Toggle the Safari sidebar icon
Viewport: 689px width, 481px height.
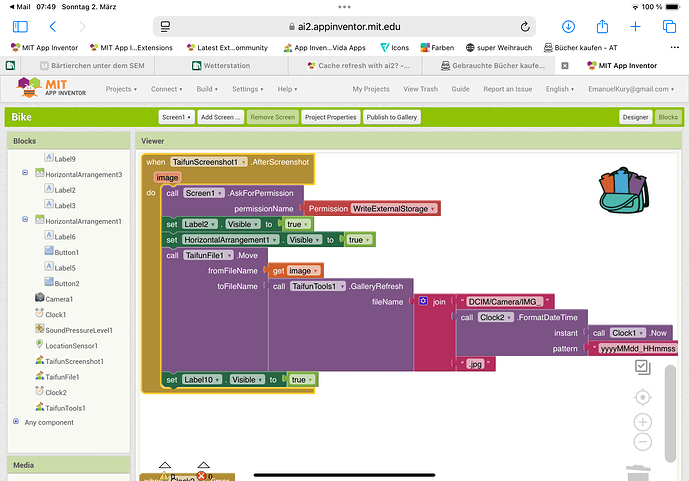tap(20, 27)
